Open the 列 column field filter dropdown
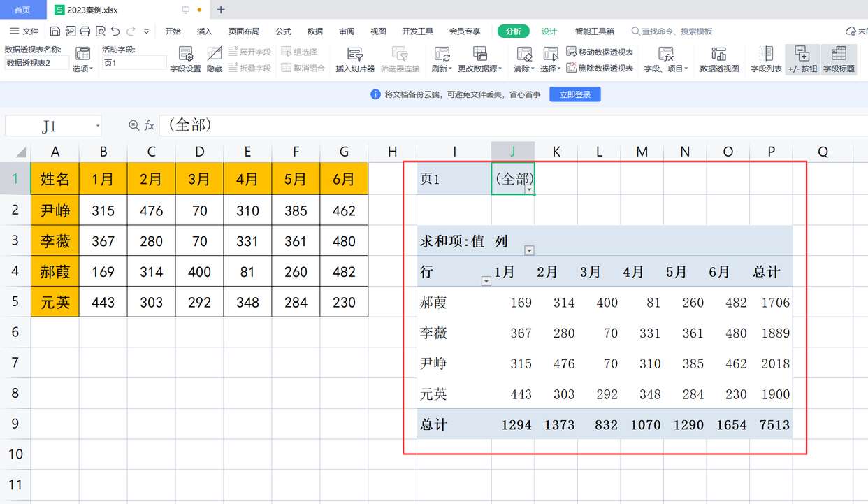The image size is (868, 504). click(x=530, y=250)
